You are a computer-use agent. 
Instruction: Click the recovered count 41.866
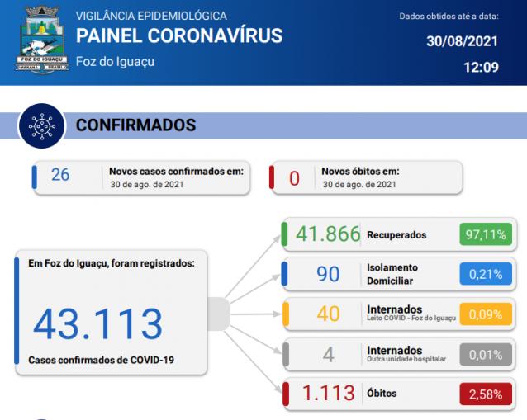tap(328, 234)
